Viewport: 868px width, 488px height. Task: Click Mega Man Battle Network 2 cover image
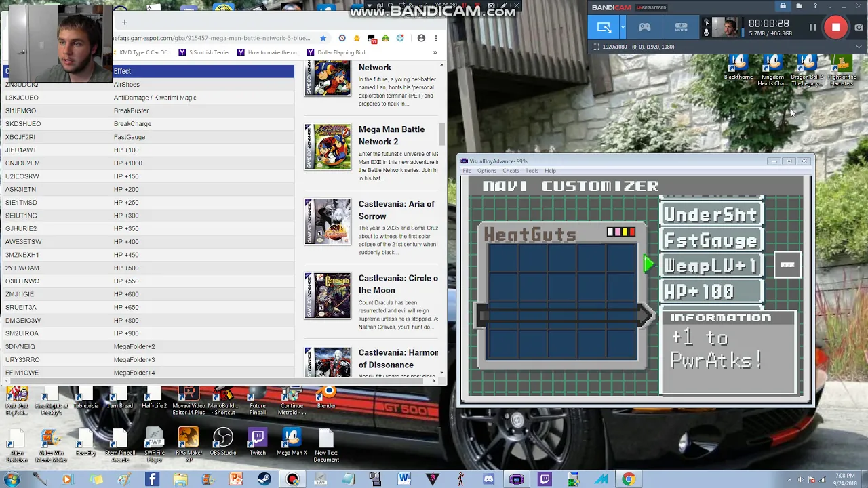coord(328,147)
